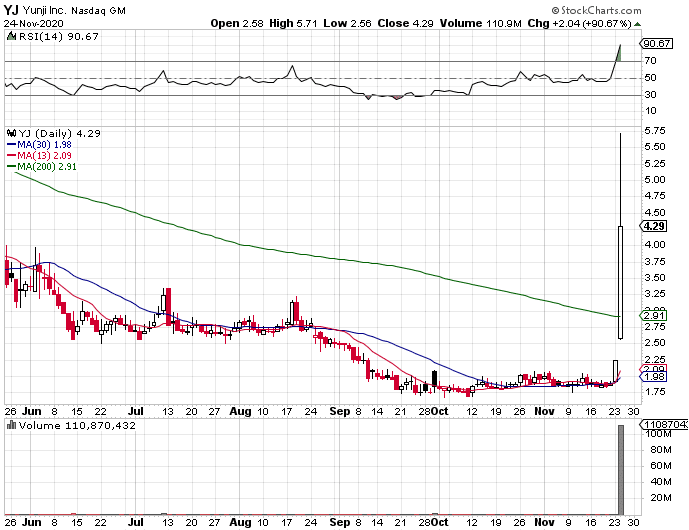Viewport: 689px width, 530px height.
Task: Click the large gray volume bar for Nov 24
Action: (x=621, y=469)
